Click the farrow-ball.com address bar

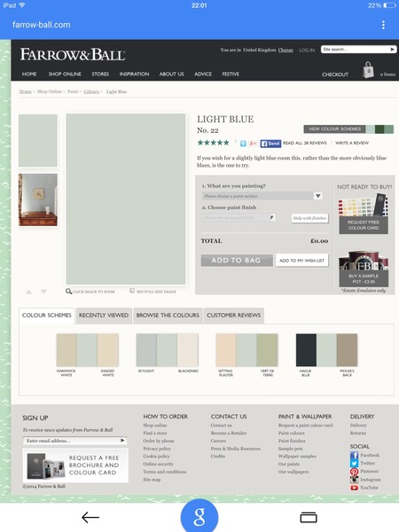[41, 25]
